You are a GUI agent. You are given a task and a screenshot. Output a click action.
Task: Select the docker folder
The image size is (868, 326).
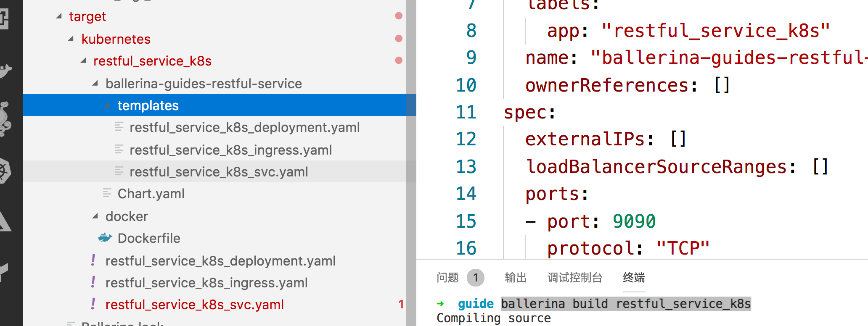127,216
